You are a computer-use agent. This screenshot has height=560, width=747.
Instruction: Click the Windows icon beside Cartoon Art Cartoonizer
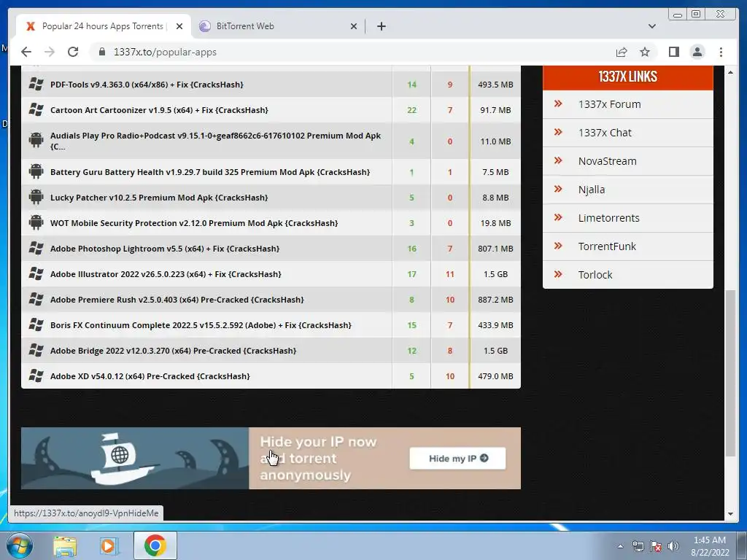tap(36, 110)
